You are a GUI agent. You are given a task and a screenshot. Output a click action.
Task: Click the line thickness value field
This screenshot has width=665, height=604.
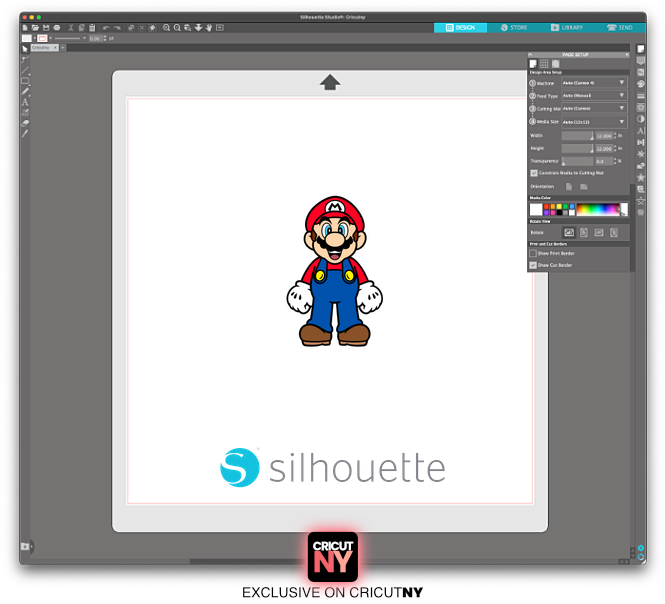[95, 39]
